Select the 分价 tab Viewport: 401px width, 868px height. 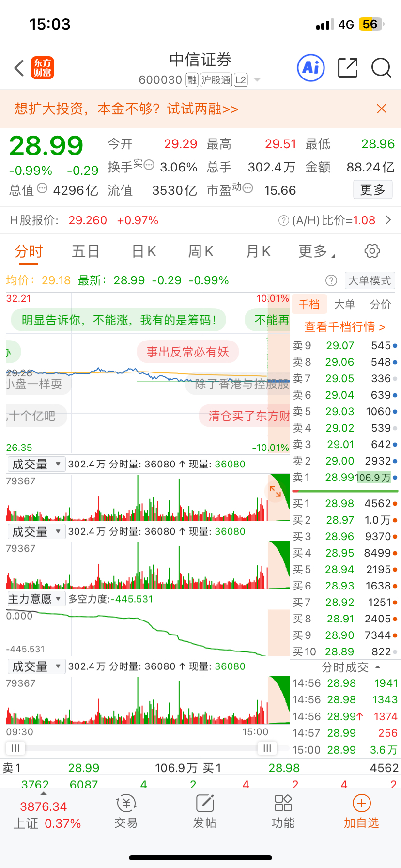[x=381, y=304]
